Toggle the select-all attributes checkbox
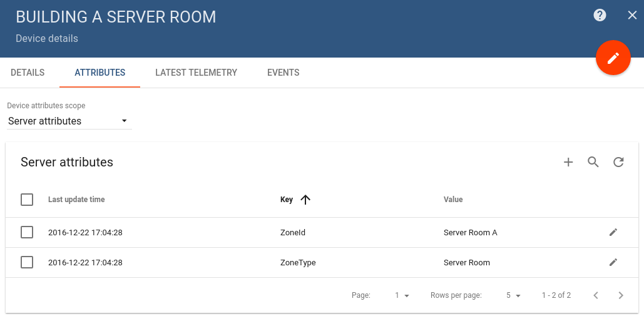 (x=27, y=200)
